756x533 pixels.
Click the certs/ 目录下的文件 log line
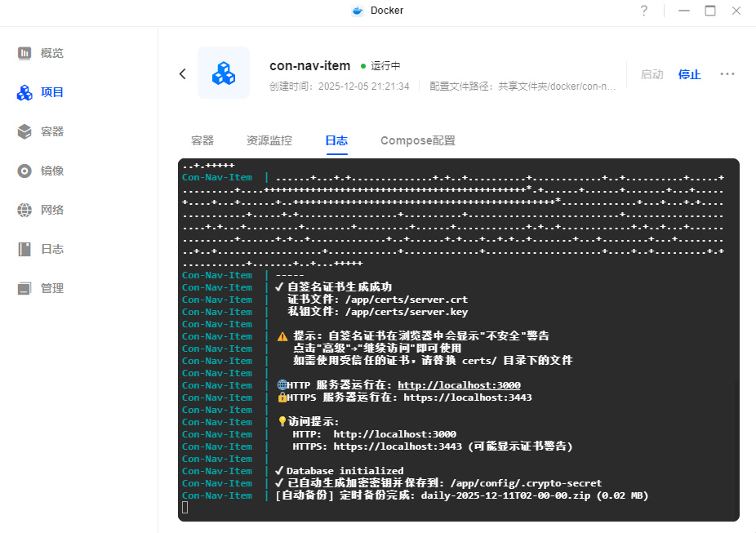pyautogui.click(x=433, y=361)
